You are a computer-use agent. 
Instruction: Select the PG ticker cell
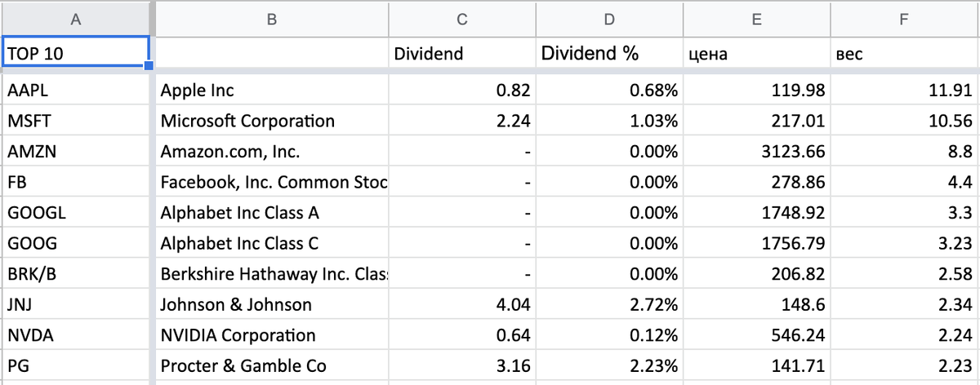[x=75, y=365]
